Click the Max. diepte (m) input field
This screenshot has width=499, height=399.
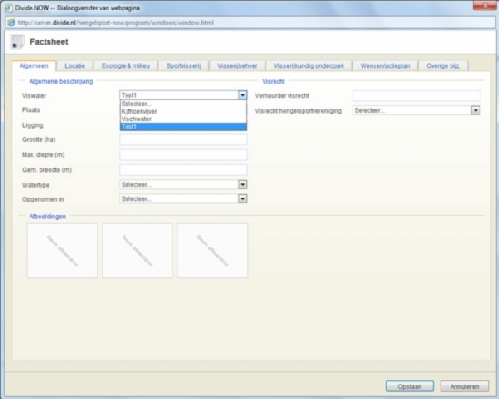183,155
